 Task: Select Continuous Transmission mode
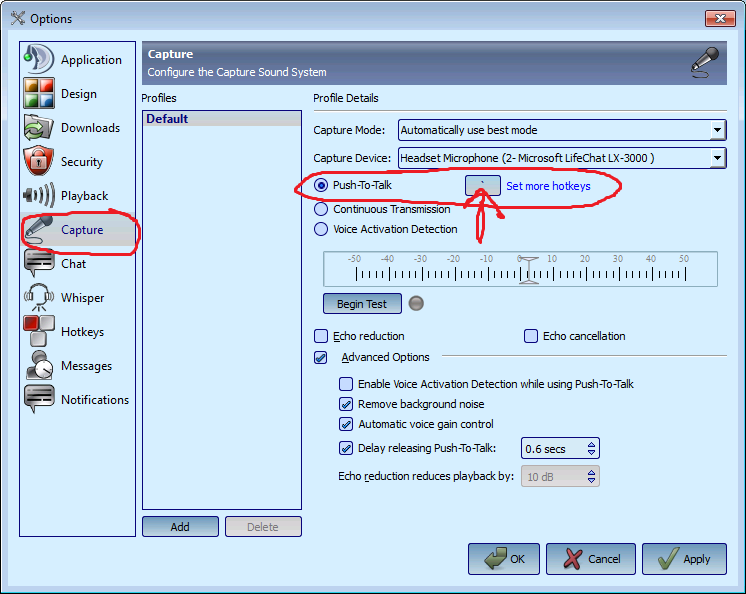click(321, 209)
